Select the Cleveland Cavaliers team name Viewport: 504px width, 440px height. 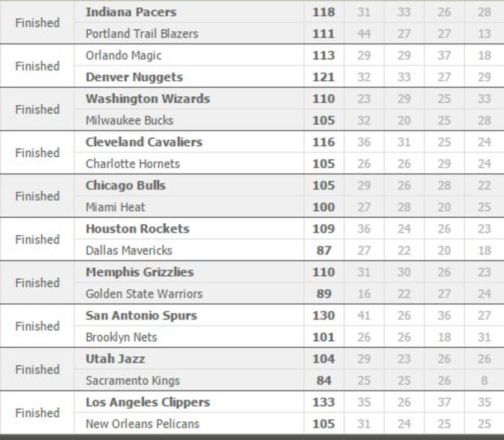click(x=144, y=142)
